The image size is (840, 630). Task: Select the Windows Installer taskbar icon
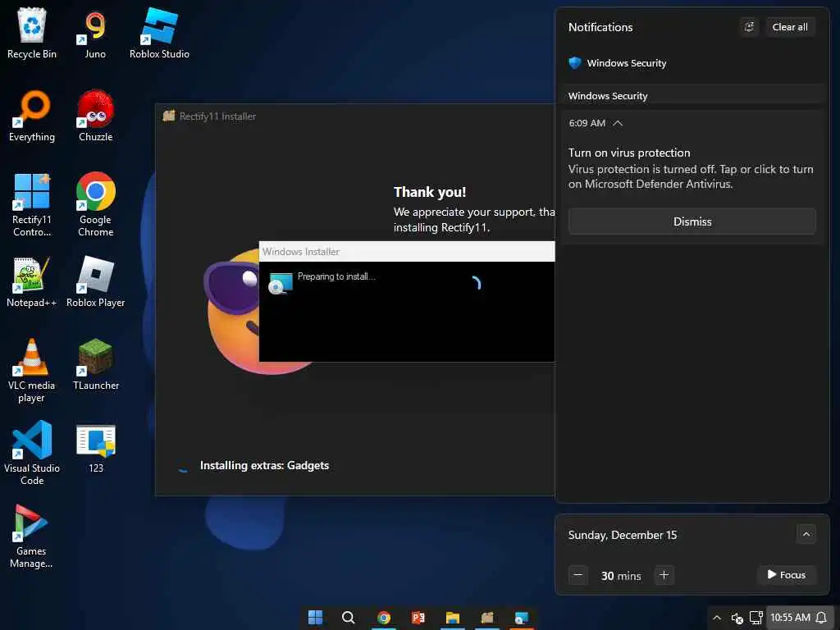(521, 617)
